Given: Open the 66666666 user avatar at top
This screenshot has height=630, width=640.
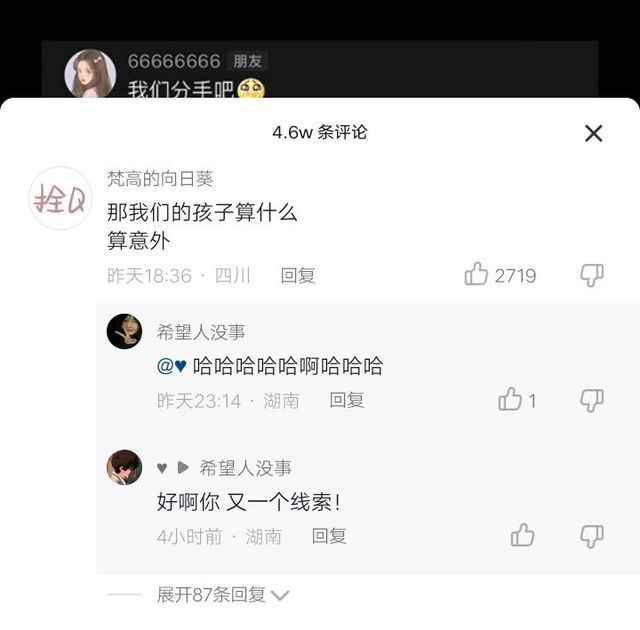Looking at the screenshot, I should coord(90,73).
